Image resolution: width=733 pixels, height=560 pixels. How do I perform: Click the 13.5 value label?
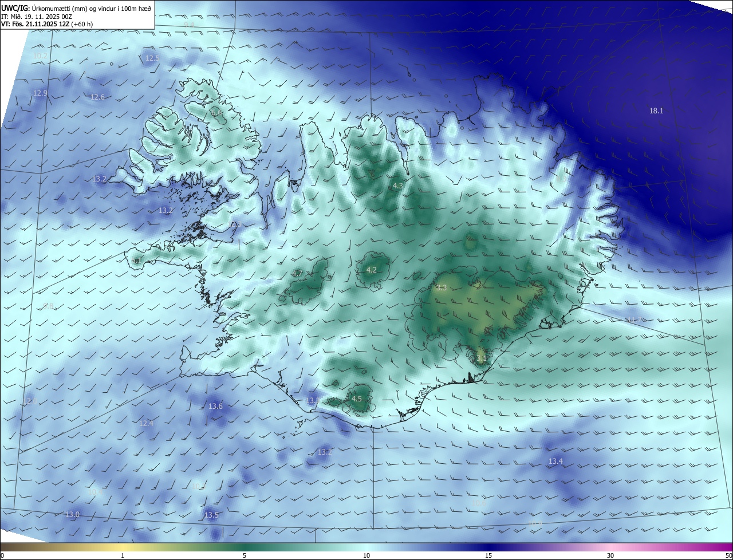pos(211,515)
